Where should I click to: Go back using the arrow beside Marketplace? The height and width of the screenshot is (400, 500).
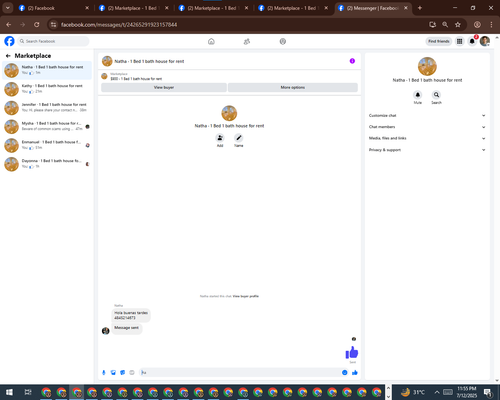(8, 56)
